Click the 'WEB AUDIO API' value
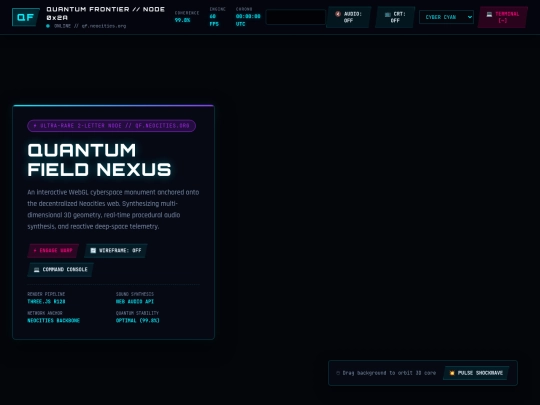This screenshot has height=405, width=540. click(135, 302)
